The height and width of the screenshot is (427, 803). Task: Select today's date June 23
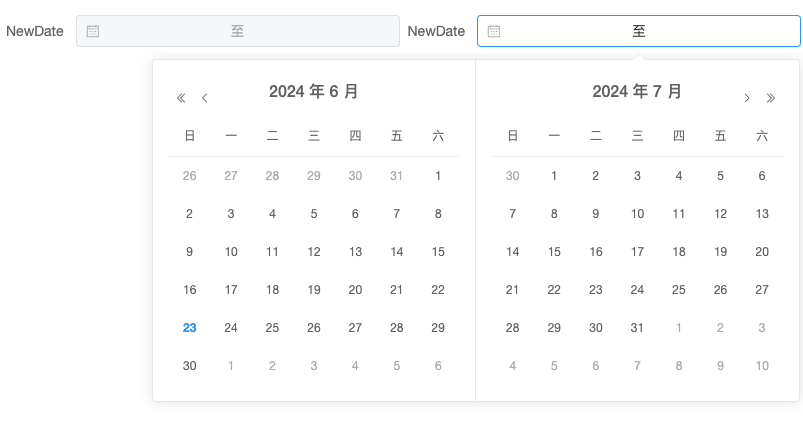coord(189,328)
